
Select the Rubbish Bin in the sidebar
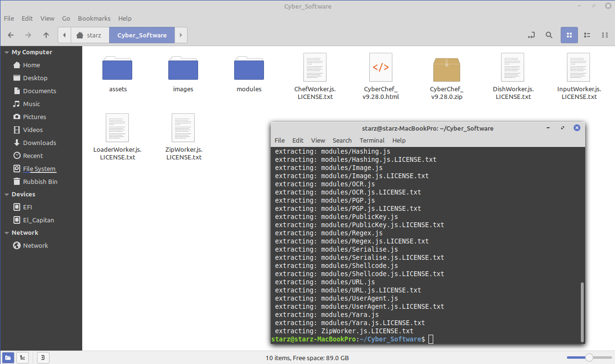pos(40,182)
